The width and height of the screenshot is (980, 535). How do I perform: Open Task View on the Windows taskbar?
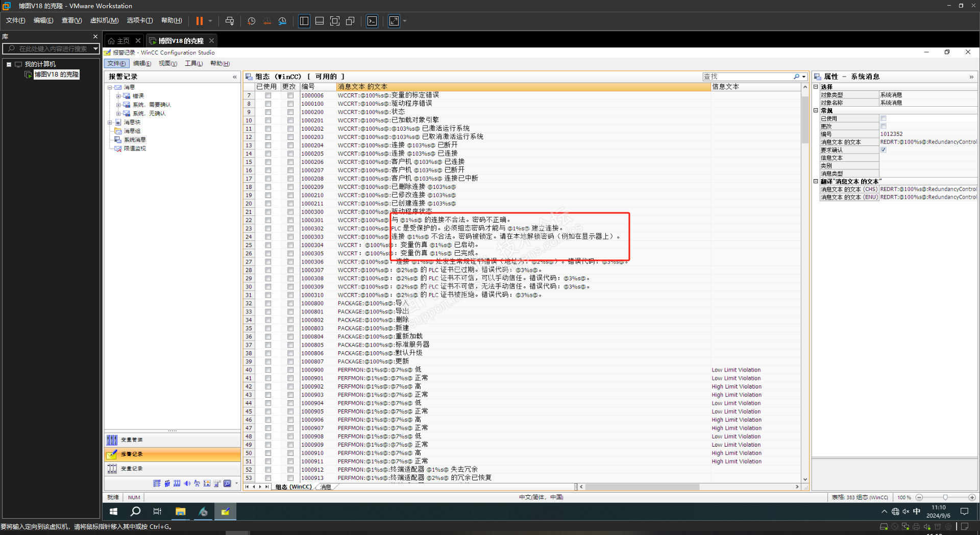[157, 512]
